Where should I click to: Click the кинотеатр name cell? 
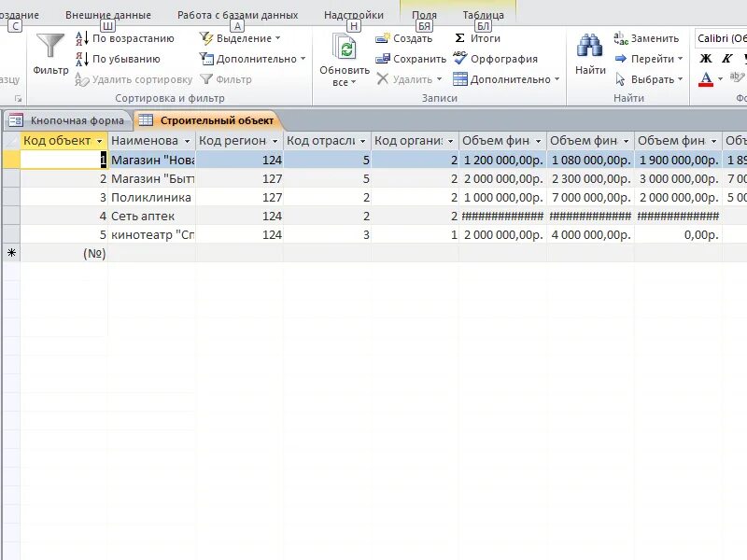pos(152,234)
